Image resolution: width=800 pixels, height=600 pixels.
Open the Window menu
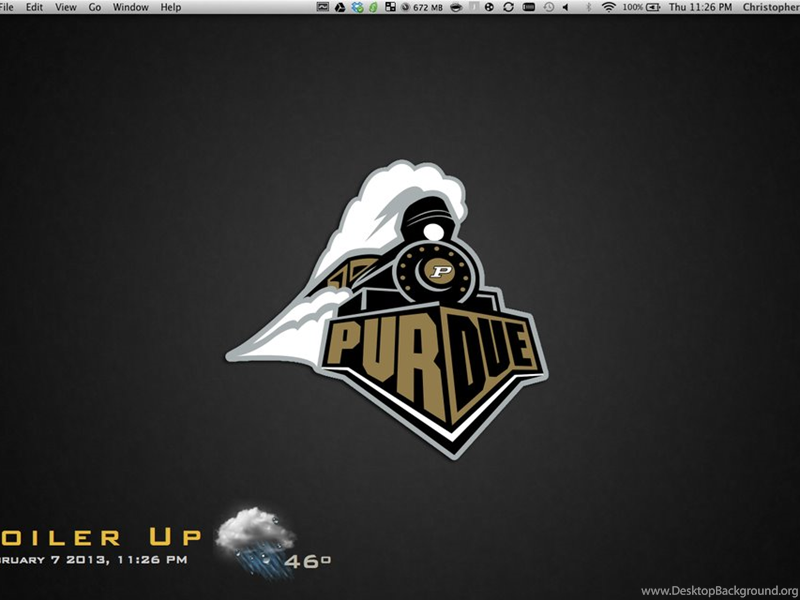point(131,7)
